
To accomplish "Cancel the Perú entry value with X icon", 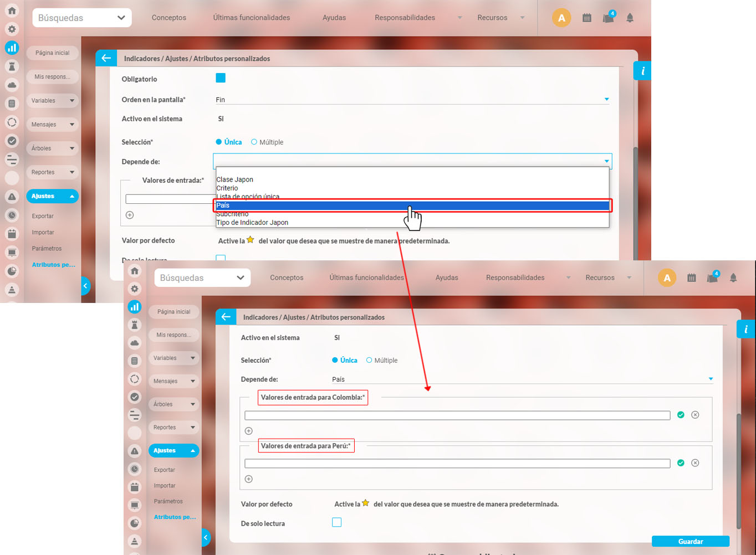I will coord(695,463).
